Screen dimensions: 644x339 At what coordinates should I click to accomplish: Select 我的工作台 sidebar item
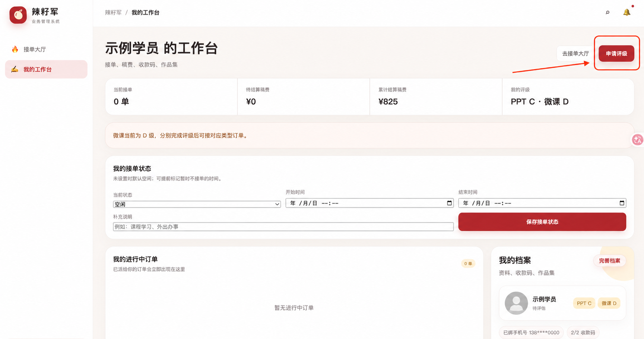click(x=46, y=69)
